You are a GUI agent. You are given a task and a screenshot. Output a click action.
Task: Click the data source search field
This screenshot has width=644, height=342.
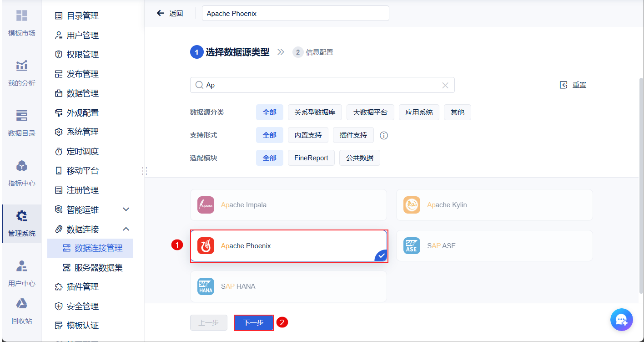pos(322,85)
